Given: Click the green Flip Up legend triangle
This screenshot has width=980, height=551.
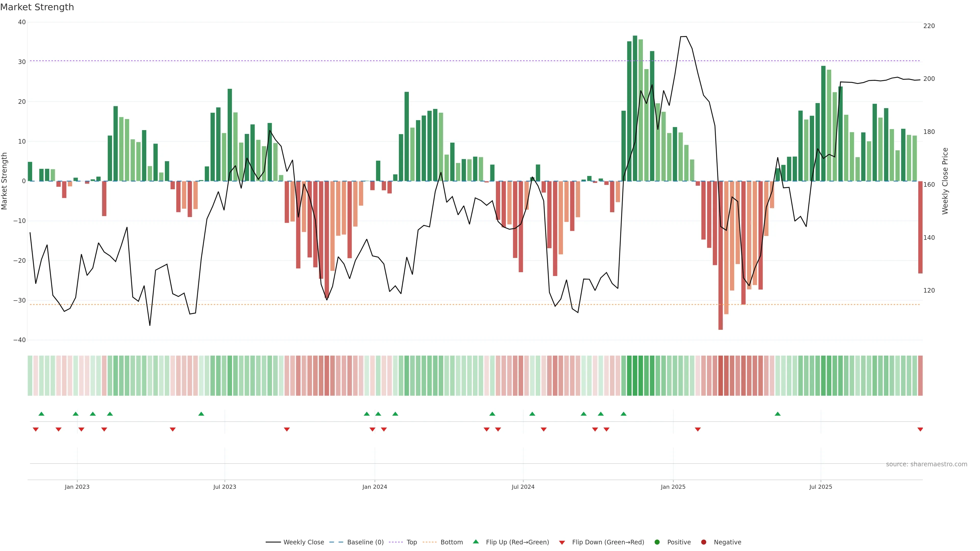Looking at the screenshot, I should click(x=475, y=542).
